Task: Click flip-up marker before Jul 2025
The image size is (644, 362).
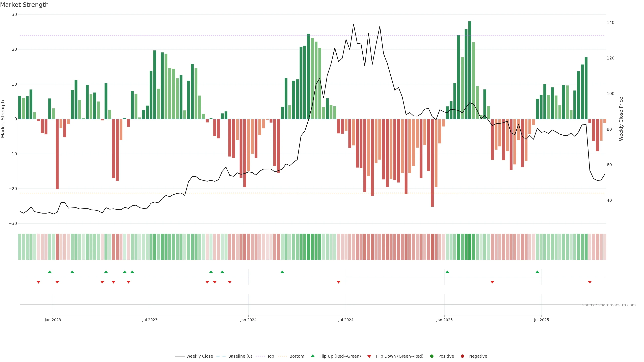Action: [537, 272]
